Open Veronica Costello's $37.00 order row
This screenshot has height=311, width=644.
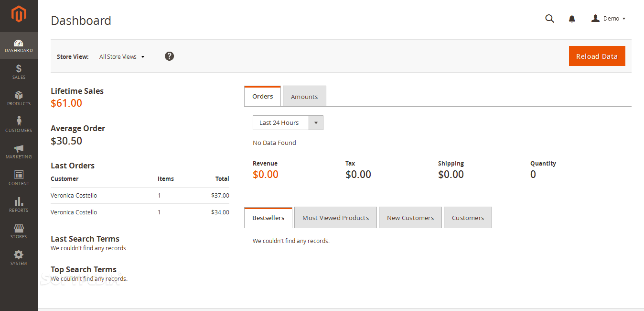[x=140, y=195]
